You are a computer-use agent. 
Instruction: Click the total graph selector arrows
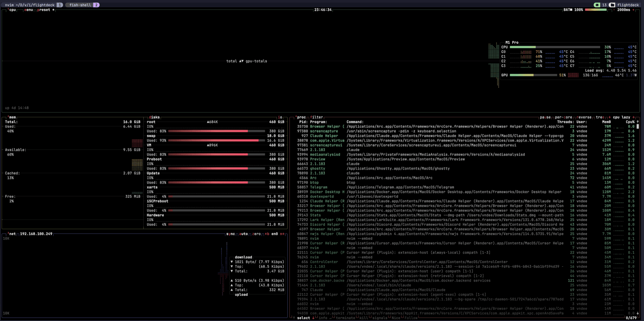click(241, 61)
